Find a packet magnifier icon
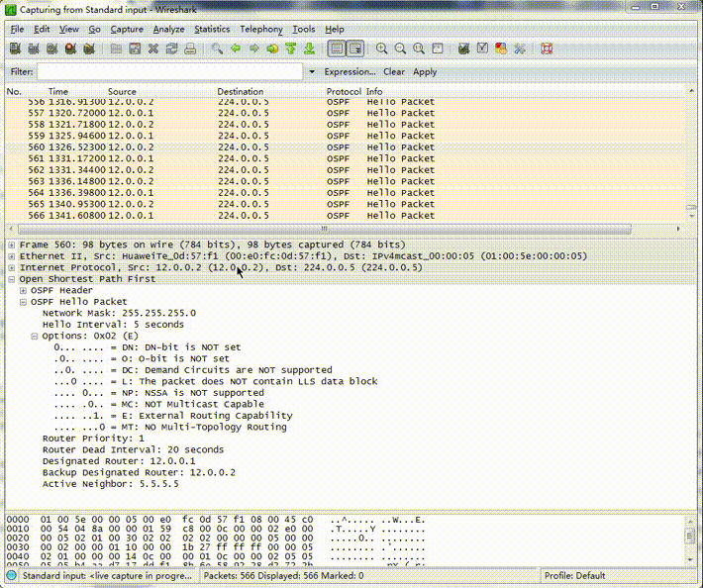703x588 pixels. [217, 49]
